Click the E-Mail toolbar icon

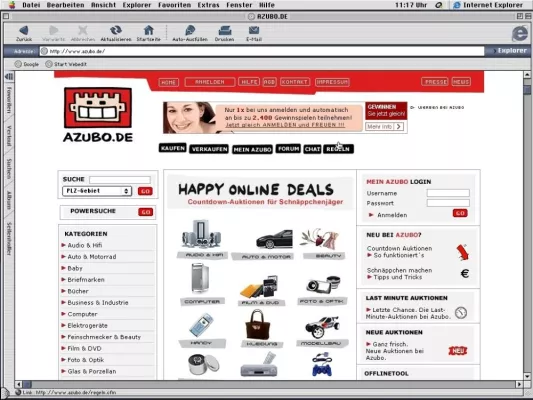pos(254,30)
